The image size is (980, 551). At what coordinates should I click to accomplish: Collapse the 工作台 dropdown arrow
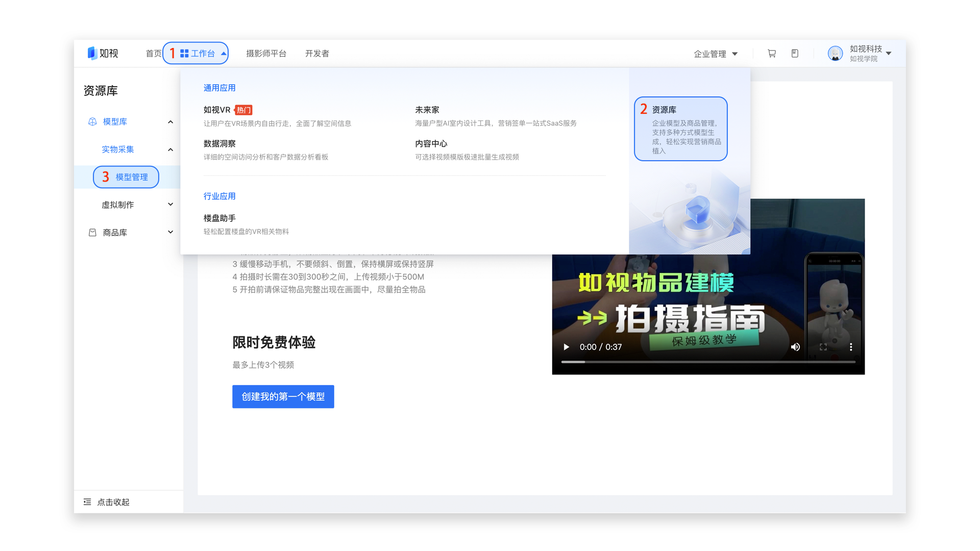tap(224, 54)
